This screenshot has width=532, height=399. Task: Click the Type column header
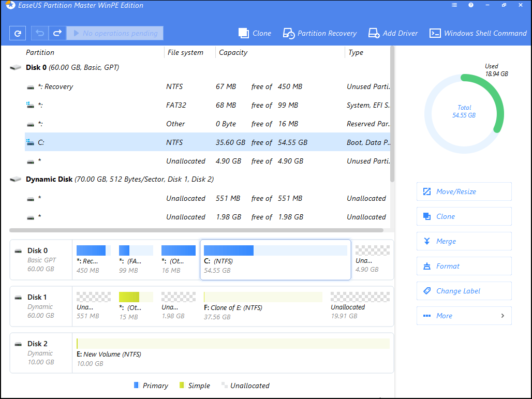(356, 52)
